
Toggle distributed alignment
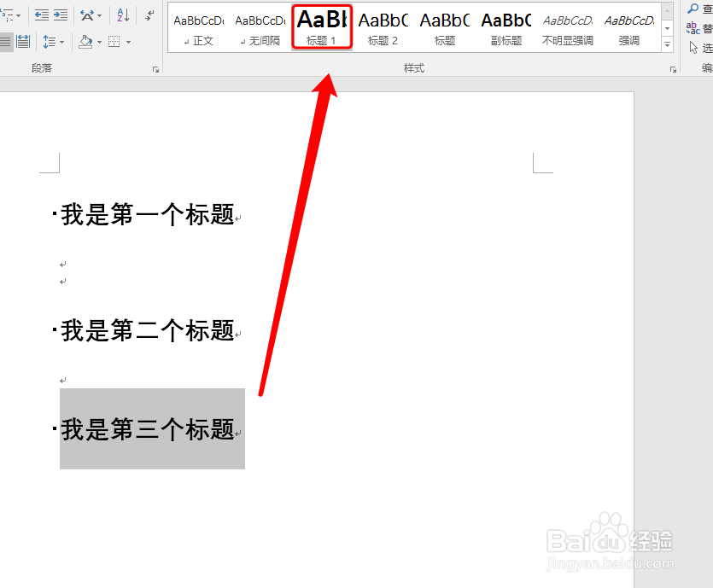pos(23,42)
